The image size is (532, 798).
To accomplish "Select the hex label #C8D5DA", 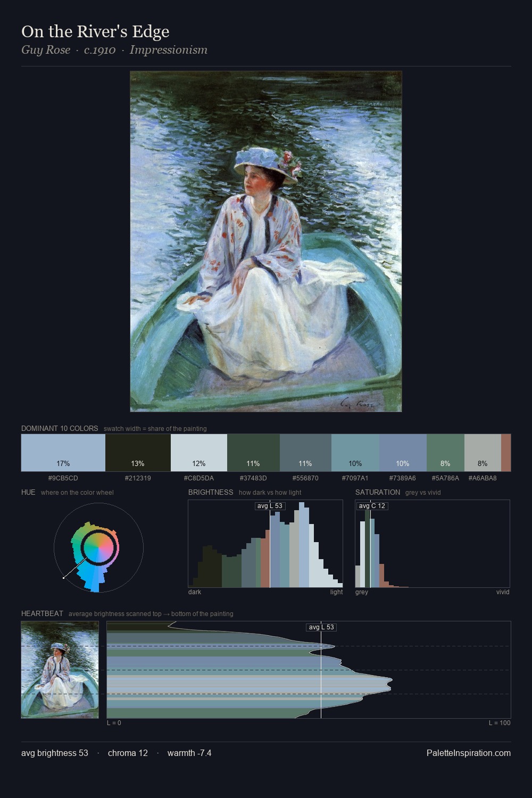I will click(199, 478).
